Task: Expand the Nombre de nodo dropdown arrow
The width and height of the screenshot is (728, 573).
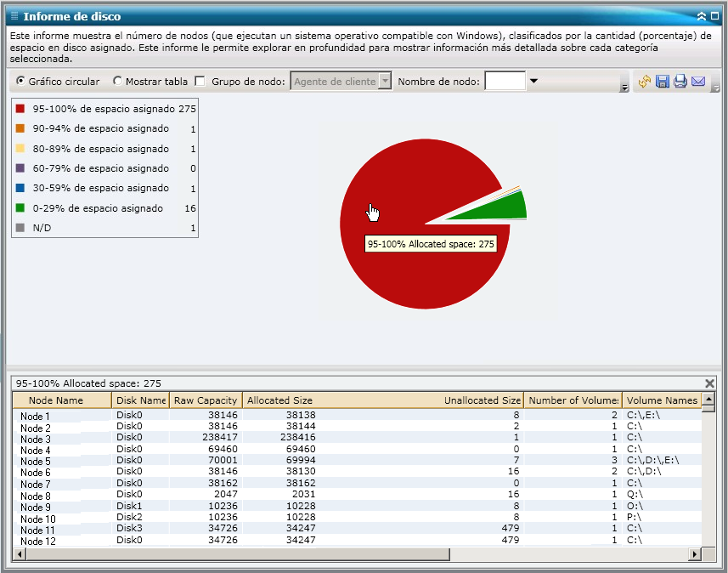Action: click(533, 82)
